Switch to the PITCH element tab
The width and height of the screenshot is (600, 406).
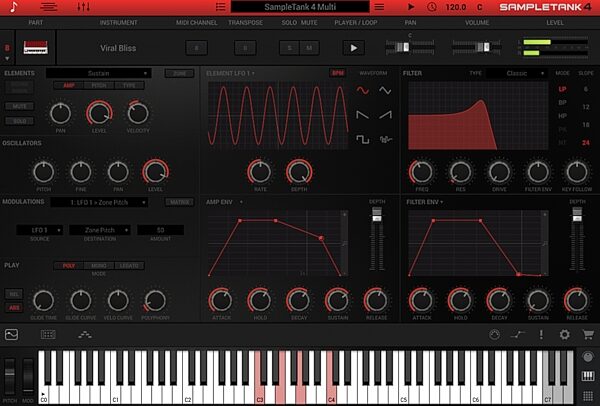[99, 85]
